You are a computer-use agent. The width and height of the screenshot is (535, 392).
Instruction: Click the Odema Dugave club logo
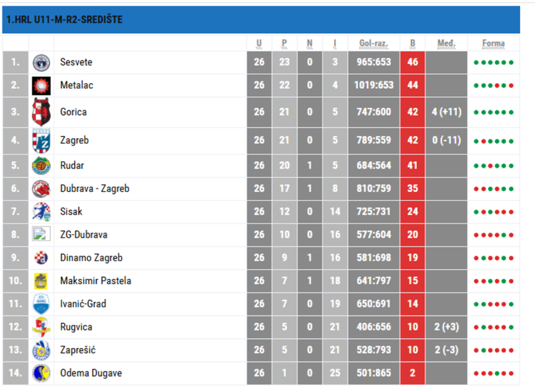[x=41, y=373]
